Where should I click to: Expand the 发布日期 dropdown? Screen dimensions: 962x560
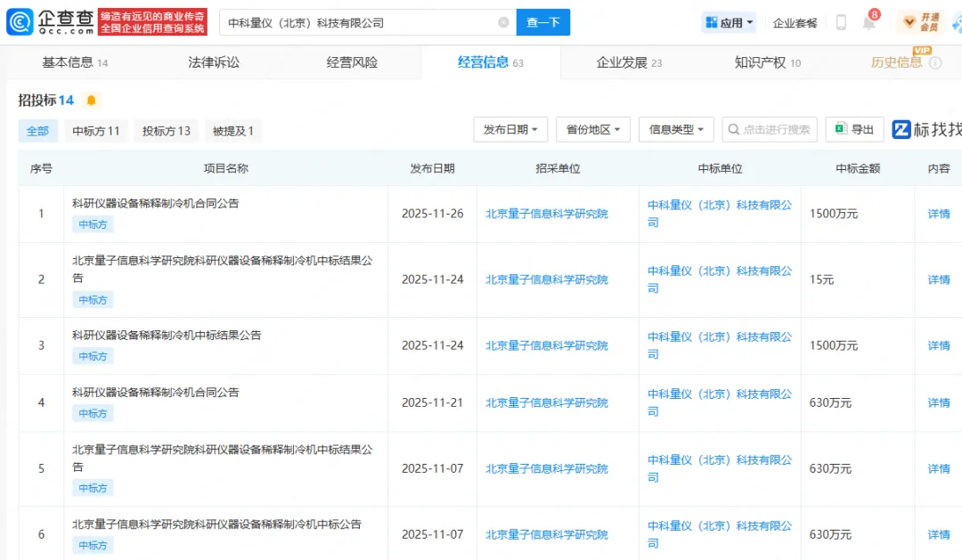[x=510, y=130]
